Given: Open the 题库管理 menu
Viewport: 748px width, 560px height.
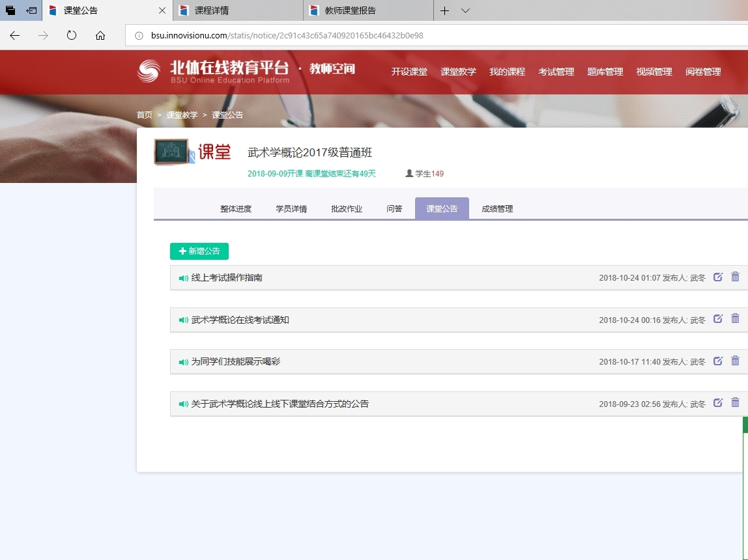Looking at the screenshot, I should pos(605,72).
